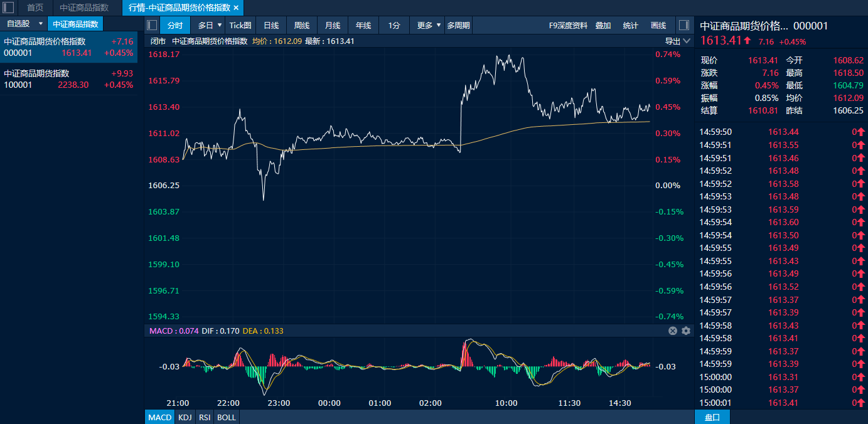This screenshot has width=868, height=424.
Task: Click the 今开 value 1608.62
Action: coord(849,60)
